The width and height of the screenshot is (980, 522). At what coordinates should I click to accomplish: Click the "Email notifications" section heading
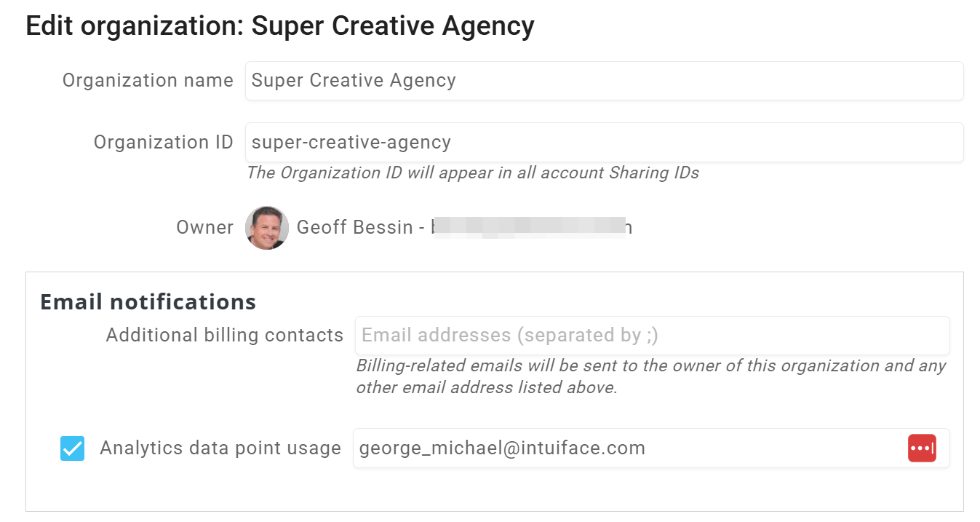pyautogui.click(x=148, y=301)
